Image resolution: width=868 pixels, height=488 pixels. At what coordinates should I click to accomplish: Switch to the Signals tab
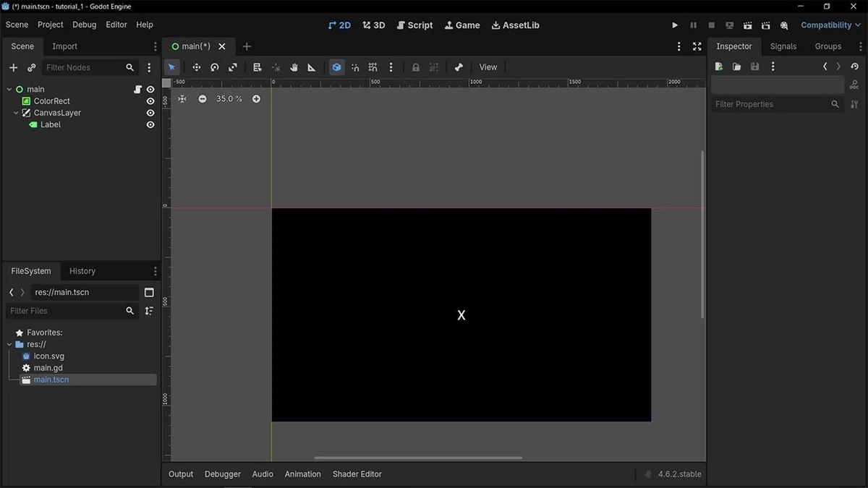click(x=783, y=46)
